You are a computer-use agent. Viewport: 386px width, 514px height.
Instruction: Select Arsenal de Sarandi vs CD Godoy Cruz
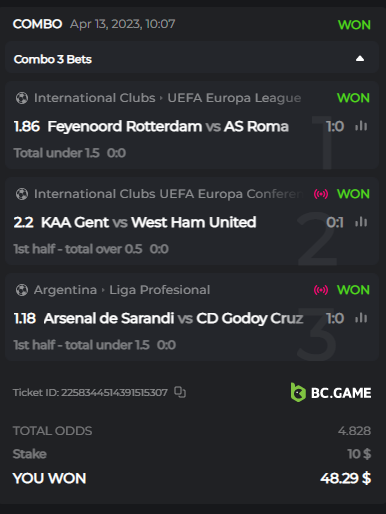coord(173,318)
